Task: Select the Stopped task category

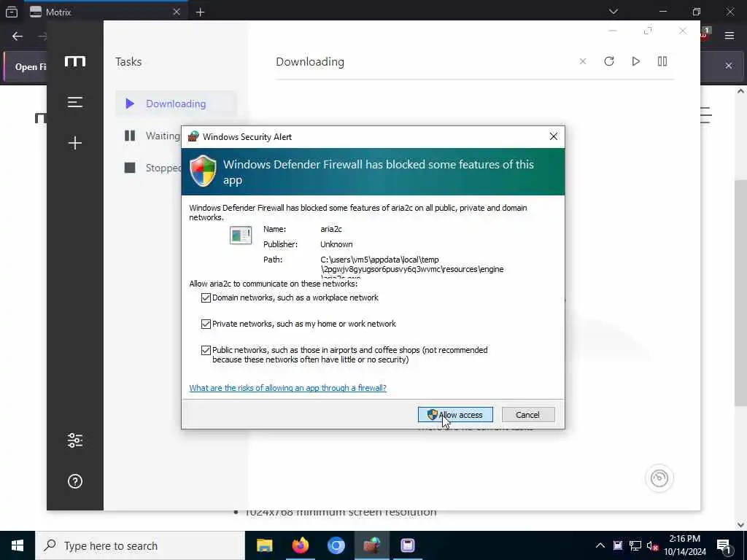Action: click(x=152, y=168)
